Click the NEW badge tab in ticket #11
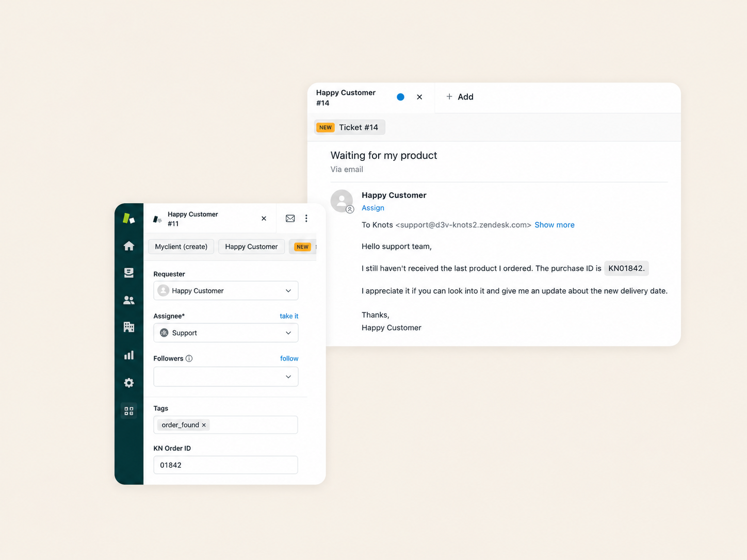This screenshot has width=747, height=560. click(x=303, y=247)
